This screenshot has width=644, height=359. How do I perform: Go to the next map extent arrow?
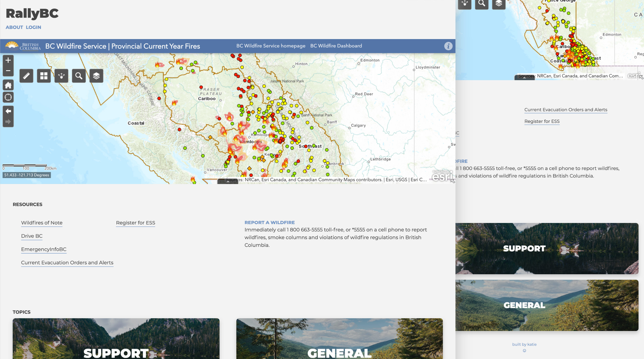click(x=8, y=122)
